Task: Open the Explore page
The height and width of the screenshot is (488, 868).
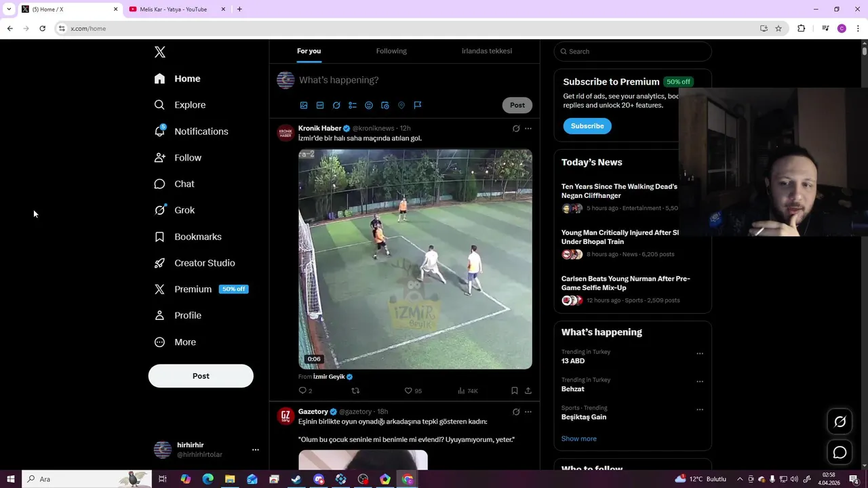Action: coord(180,105)
